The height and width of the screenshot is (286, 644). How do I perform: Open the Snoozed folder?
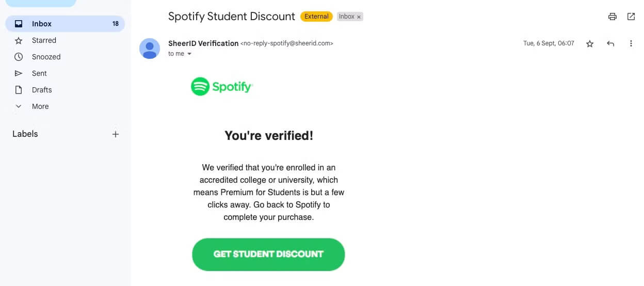click(x=46, y=57)
